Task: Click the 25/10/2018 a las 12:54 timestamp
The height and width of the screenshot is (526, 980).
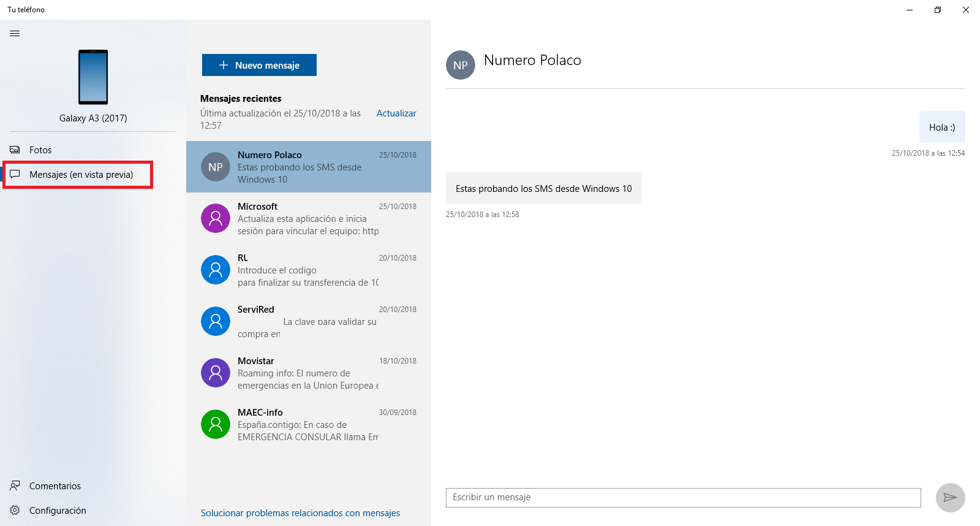Action: pos(928,153)
